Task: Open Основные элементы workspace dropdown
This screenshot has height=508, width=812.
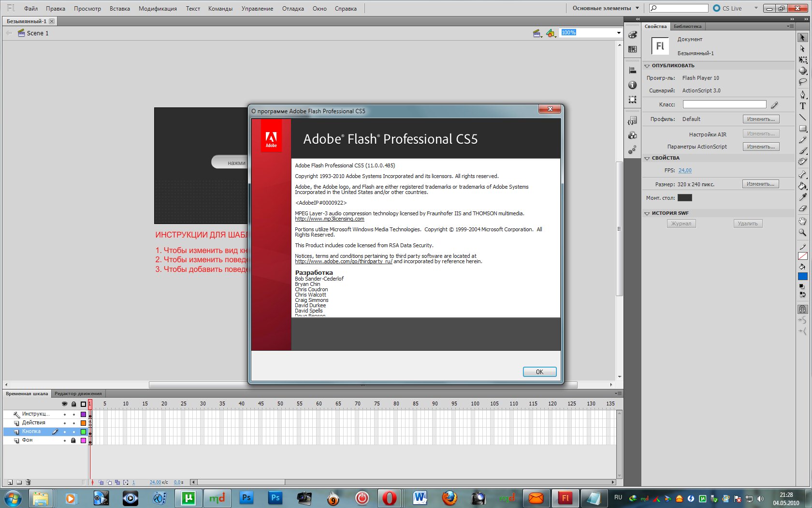Action: click(x=606, y=8)
